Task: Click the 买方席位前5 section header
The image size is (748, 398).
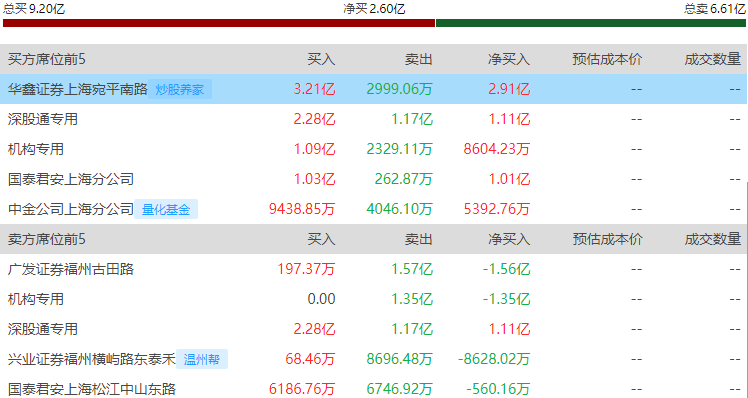Action: pyautogui.click(x=47, y=59)
